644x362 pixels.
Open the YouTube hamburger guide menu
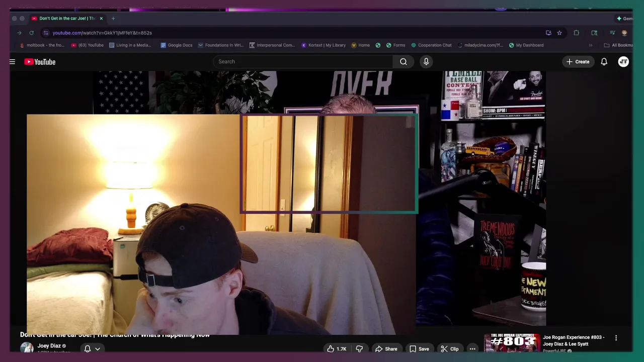(x=12, y=62)
